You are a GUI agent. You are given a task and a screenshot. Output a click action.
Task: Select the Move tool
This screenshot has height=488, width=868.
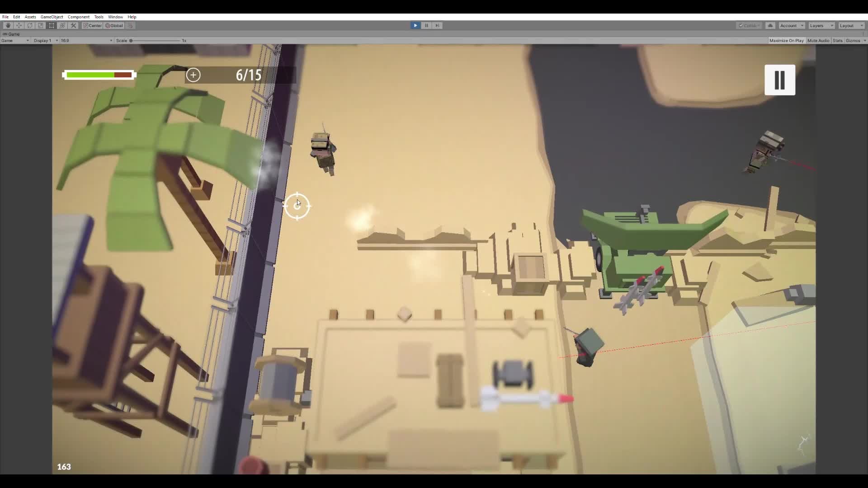pyautogui.click(x=19, y=26)
